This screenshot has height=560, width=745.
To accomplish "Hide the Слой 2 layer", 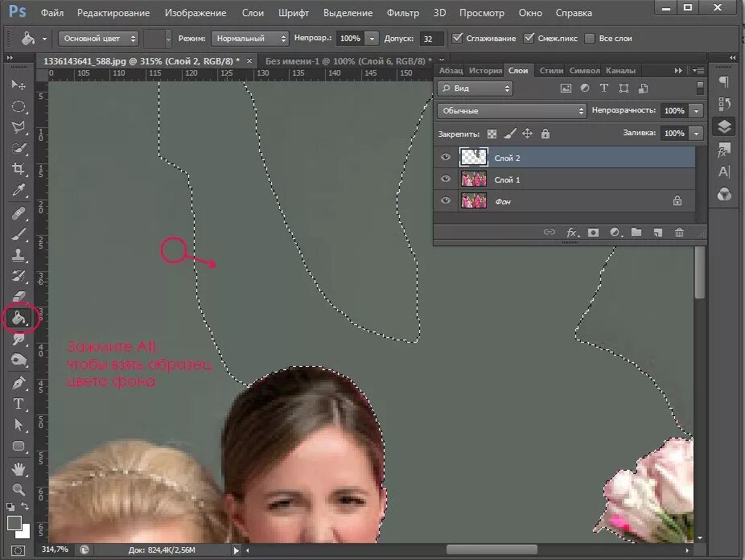I will coord(446,158).
